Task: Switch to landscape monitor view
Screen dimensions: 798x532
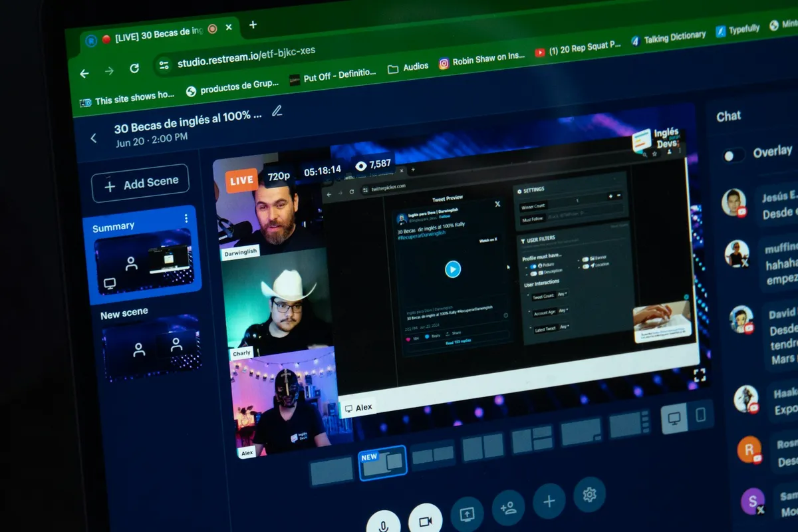Action: coord(674,419)
